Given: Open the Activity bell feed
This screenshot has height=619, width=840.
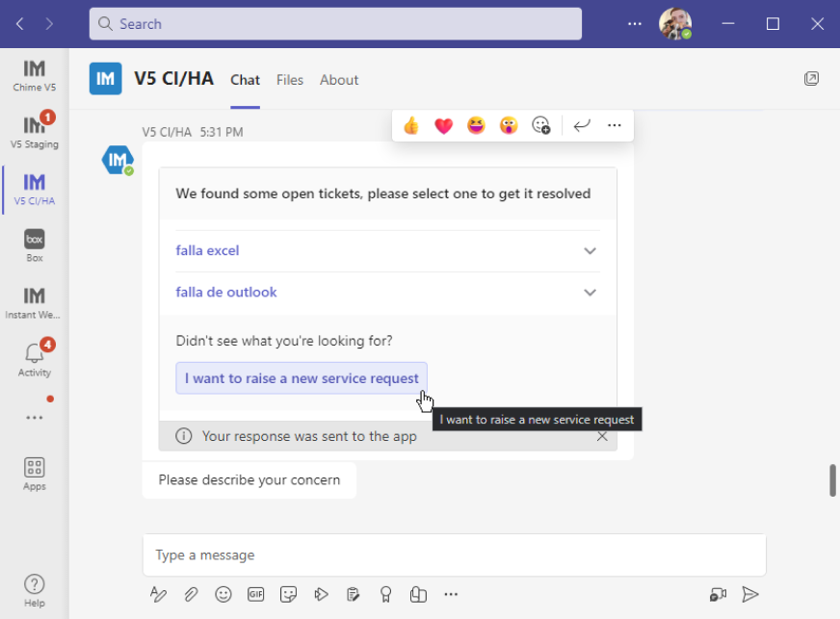Looking at the screenshot, I should [35, 359].
